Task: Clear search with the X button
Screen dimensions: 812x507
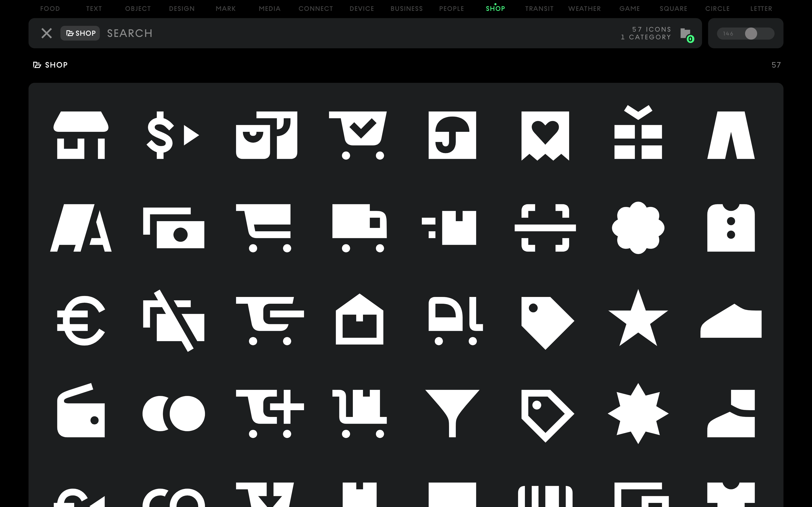Action: (47, 33)
